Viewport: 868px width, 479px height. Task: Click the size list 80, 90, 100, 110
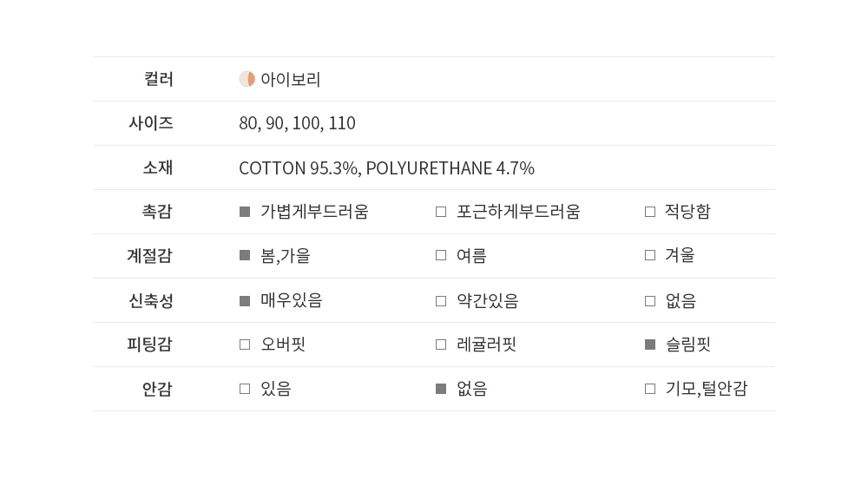(297, 123)
